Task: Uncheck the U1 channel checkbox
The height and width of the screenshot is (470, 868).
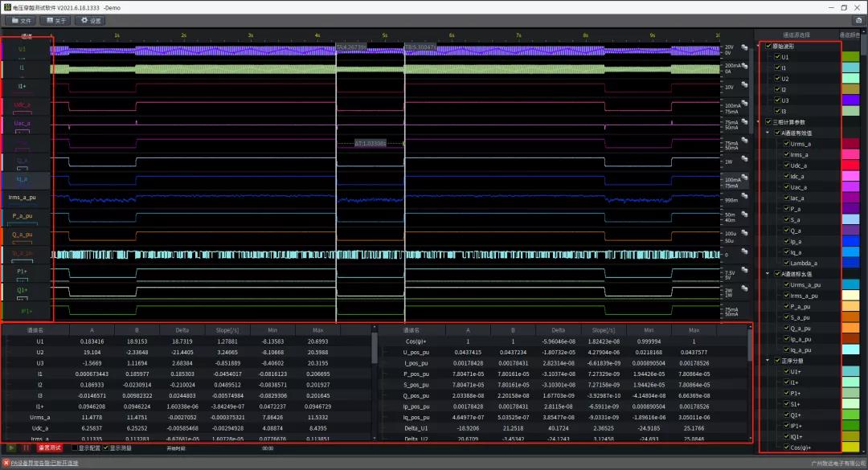Action: click(777, 57)
